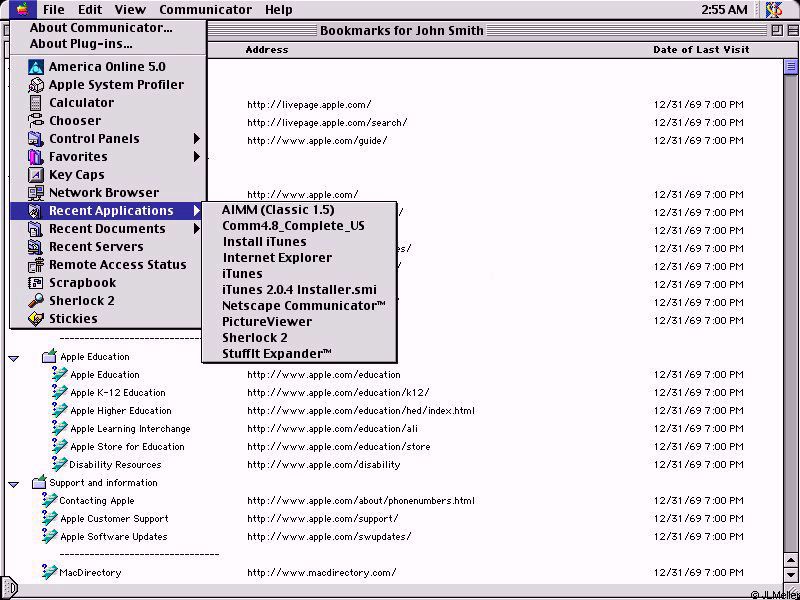Collapse the Apple Education folder triangle
Image resolution: width=800 pixels, height=600 pixels.
pos(14,359)
